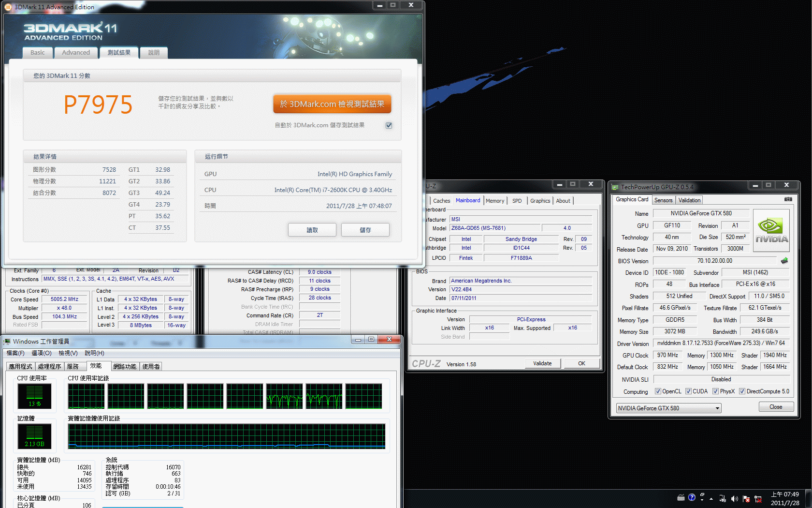Show hidden tray icons arrow
Screen dimensions: 812x508
coord(711,499)
